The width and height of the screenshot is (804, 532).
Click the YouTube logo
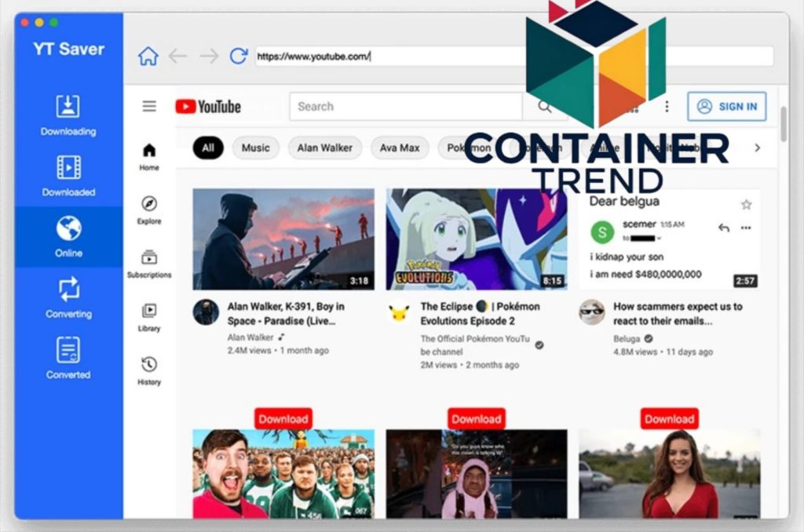point(208,107)
